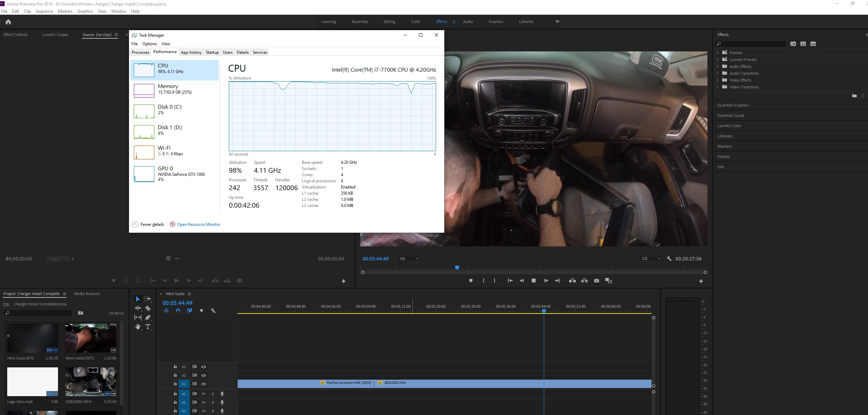The width and height of the screenshot is (868, 415).
Task: Select the Hand tool
Action: [138, 327]
